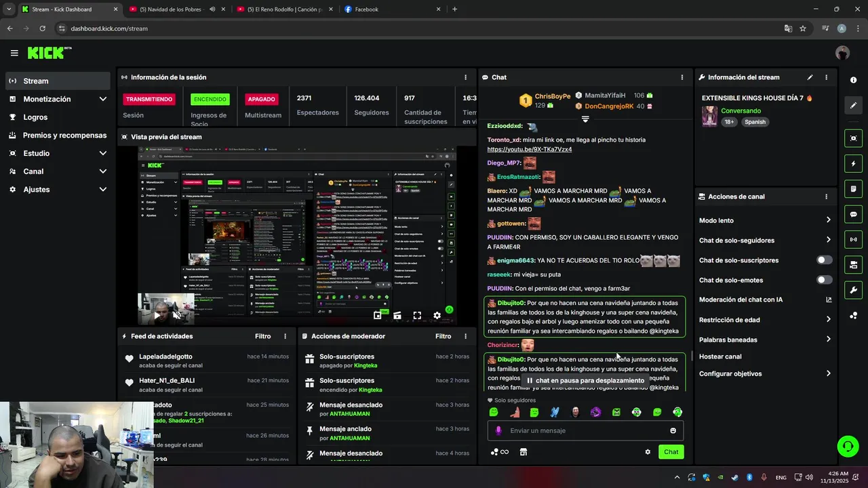Open Premios y recompensas in sidebar

point(58,135)
